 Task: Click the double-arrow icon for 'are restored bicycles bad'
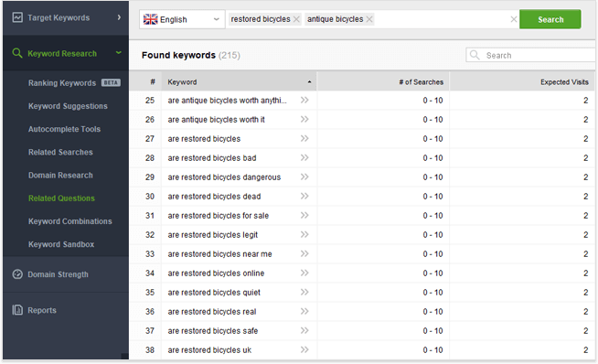pos(304,157)
